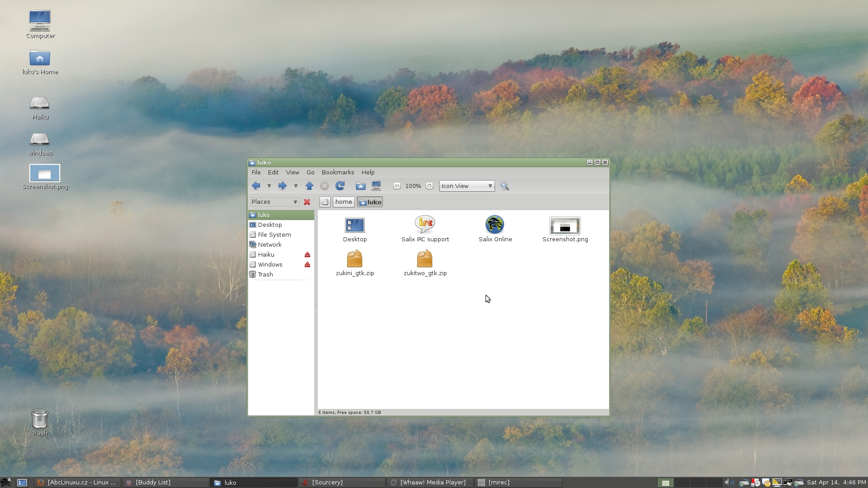Switch to the Buddy List taskbar entry

(x=165, y=483)
